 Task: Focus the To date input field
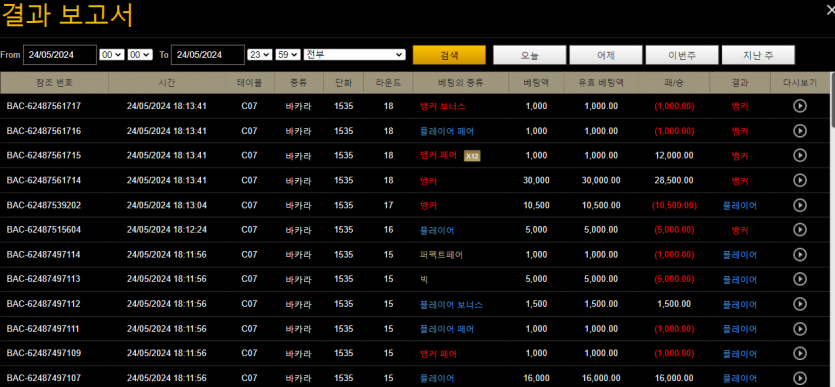tap(208, 55)
